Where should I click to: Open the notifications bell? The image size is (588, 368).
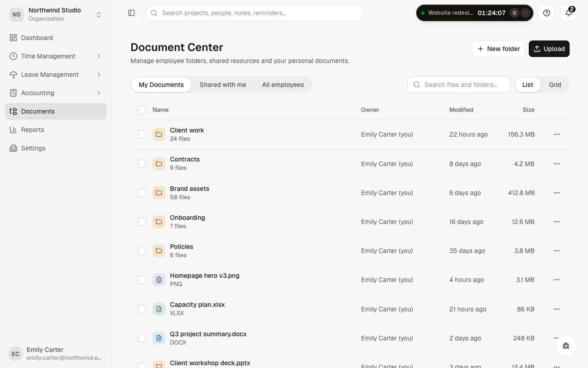coord(569,13)
